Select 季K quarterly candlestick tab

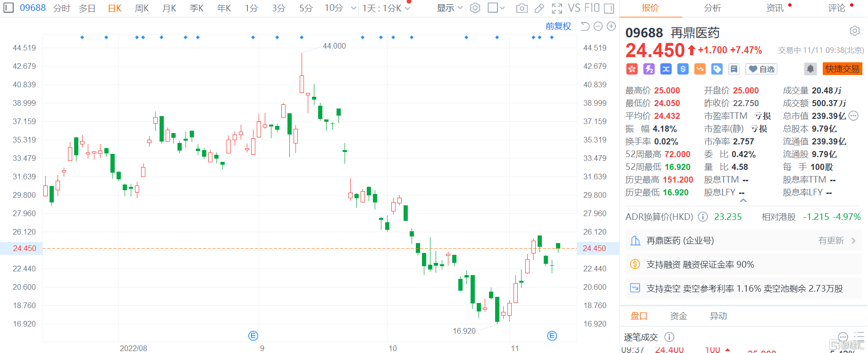196,8
